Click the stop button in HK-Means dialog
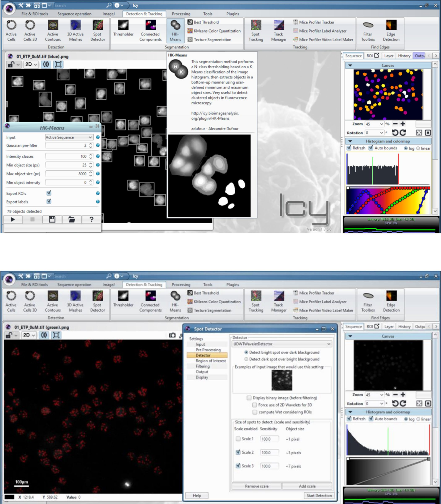The image size is (441, 504). pyautogui.click(x=32, y=219)
